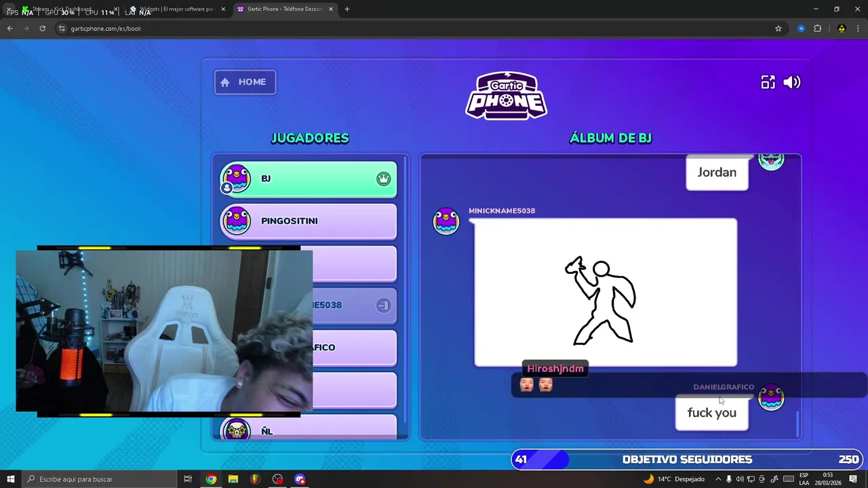Click the OBS Studio taskbar icon
Viewport: 868px width, 488px height.
point(277,479)
